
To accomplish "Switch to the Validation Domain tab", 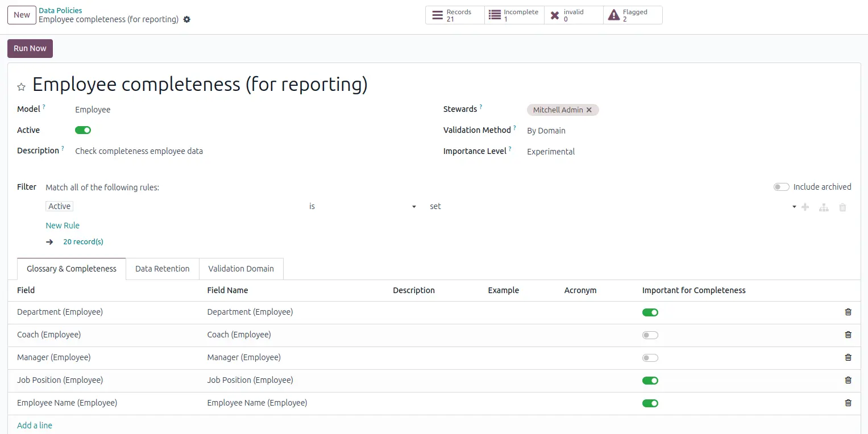I will 241,269.
